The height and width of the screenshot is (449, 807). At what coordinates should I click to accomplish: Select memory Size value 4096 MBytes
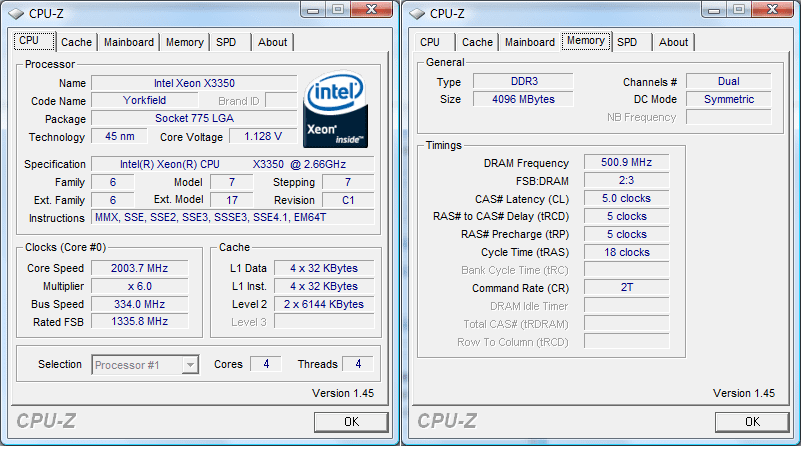(x=523, y=99)
